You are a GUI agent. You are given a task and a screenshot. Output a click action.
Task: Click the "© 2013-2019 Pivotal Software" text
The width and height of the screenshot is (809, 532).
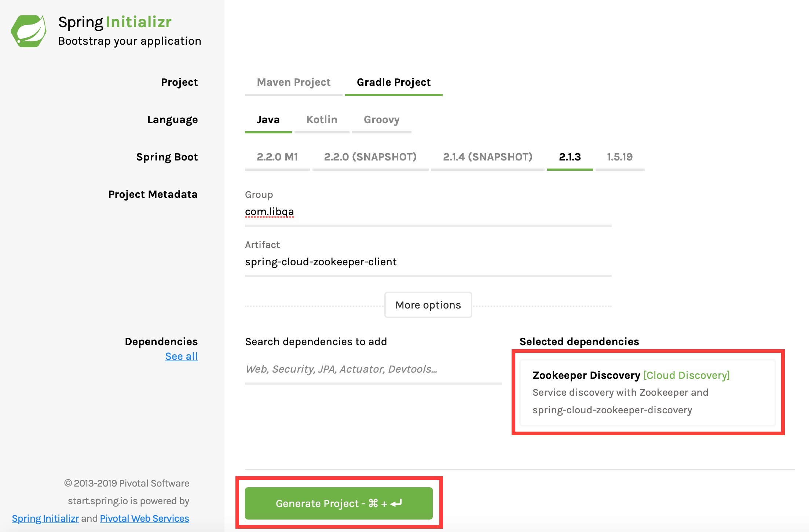pyautogui.click(x=127, y=484)
